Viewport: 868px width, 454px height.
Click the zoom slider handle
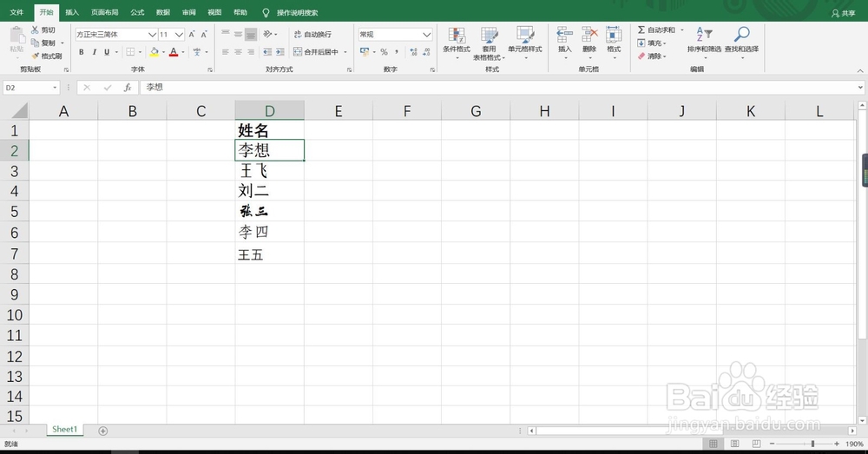pos(812,444)
